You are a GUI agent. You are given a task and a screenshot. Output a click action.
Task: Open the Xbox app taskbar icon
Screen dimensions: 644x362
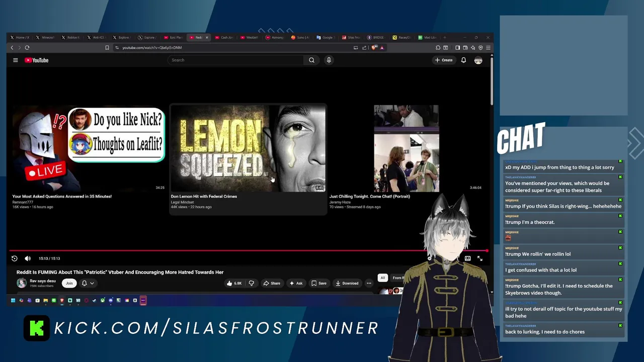pyautogui.click(x=103, y=300)
